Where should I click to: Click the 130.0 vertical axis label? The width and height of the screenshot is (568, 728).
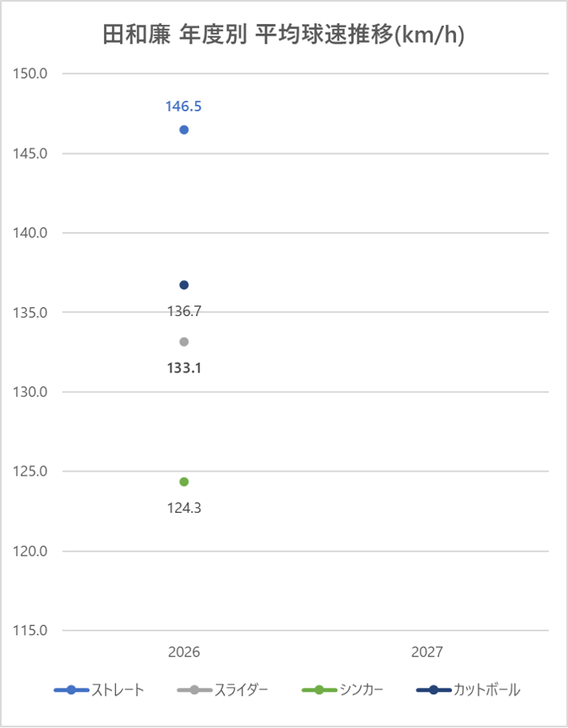point(31,392)
